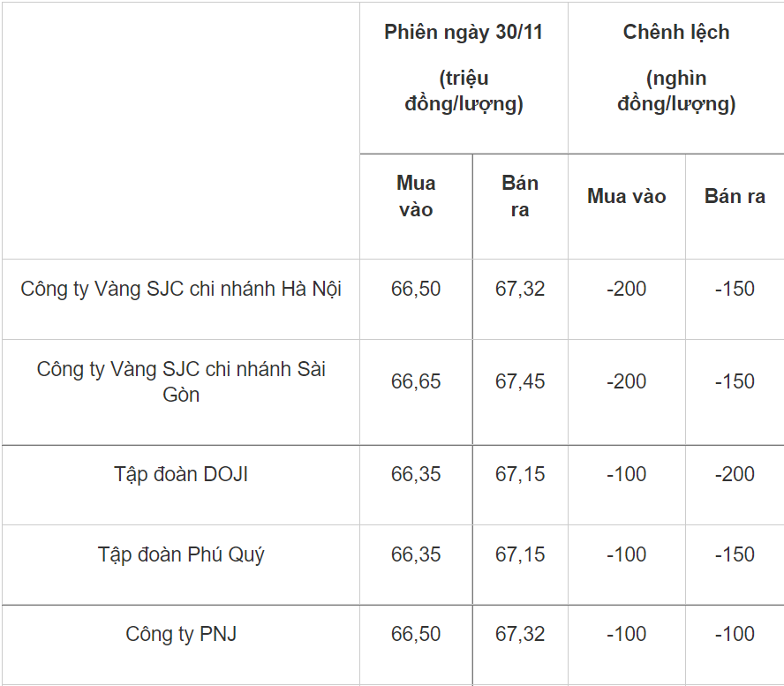Select the "Công ty Vàng SJC chi nhánh Sài Gòn" cell

click(x=181, y=381)
